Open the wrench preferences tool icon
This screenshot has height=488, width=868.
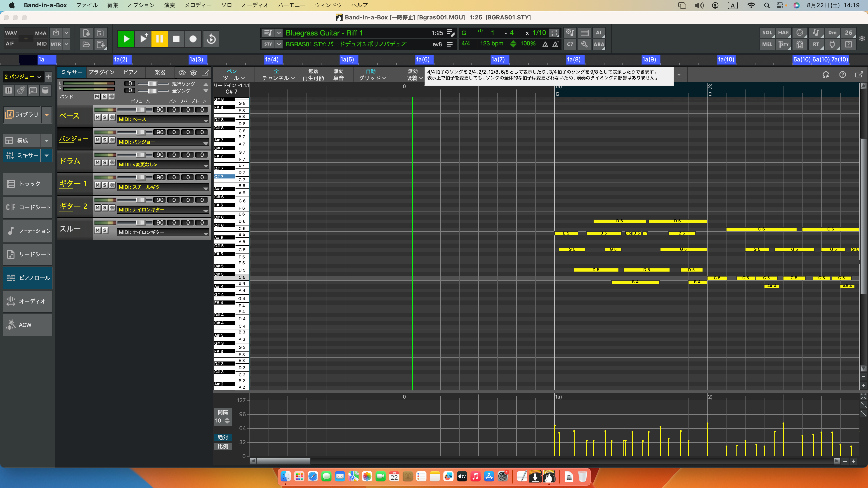[x=584, y=44]
